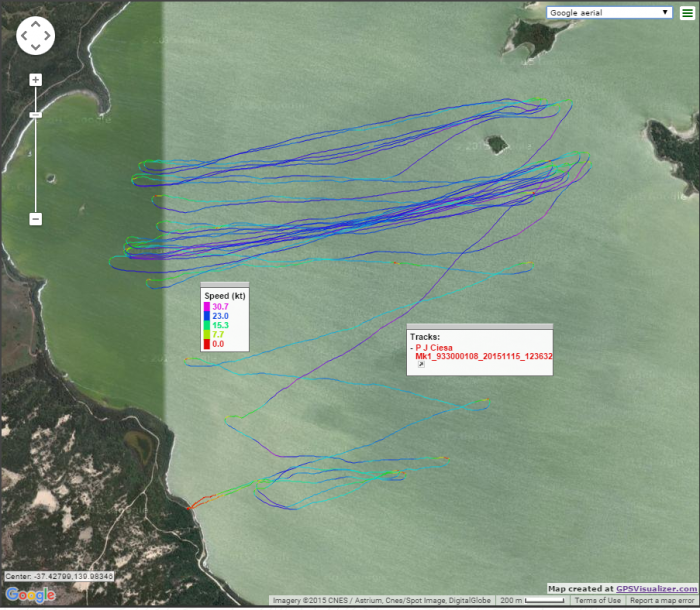Click the zoom slider handle
Image resolution: width=700 pixels, height=610 pixels.
(x=35, y=115)
